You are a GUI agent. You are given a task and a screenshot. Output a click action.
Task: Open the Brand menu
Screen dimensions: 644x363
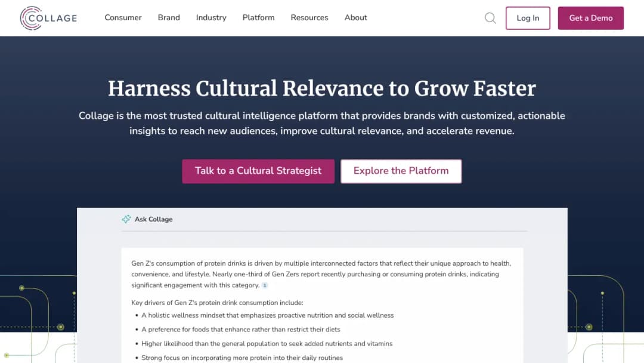point(169,18)
